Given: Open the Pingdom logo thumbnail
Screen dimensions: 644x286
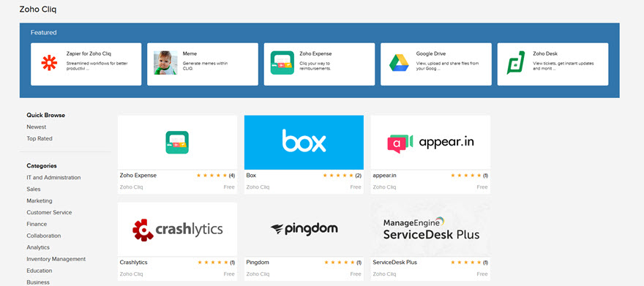Looking at the screenshot, I should click(x=304, y=229).
